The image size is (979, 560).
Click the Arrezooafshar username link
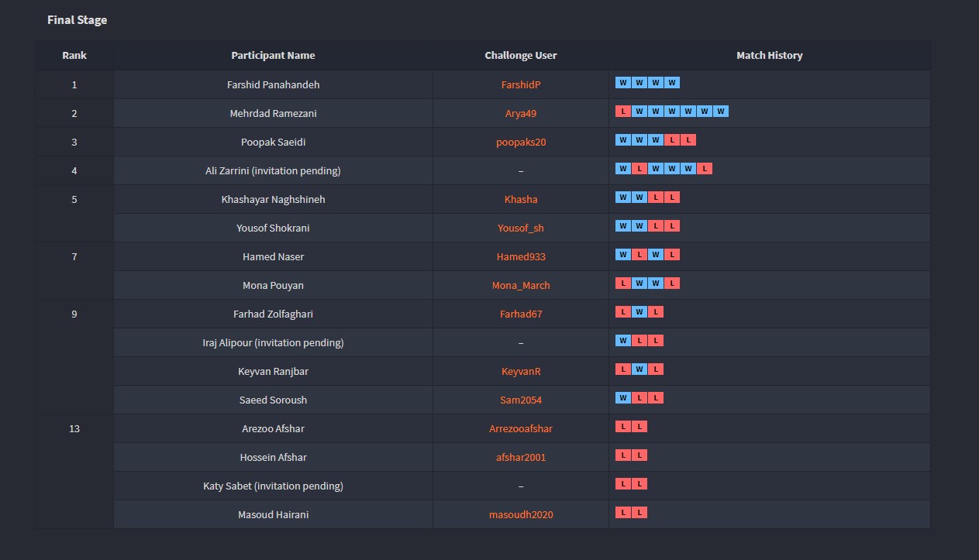coord(520,428)
